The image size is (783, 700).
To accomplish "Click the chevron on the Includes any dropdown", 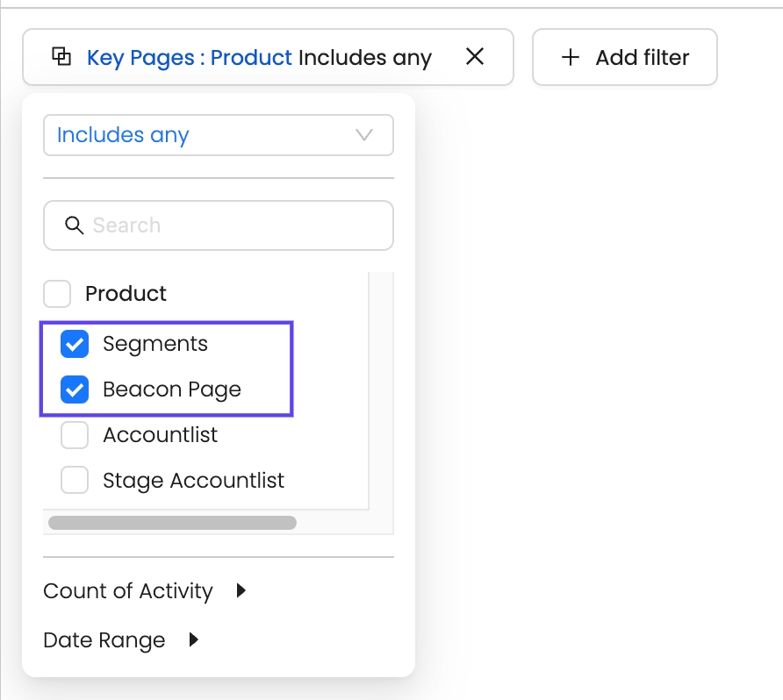I will pos(363,135).
